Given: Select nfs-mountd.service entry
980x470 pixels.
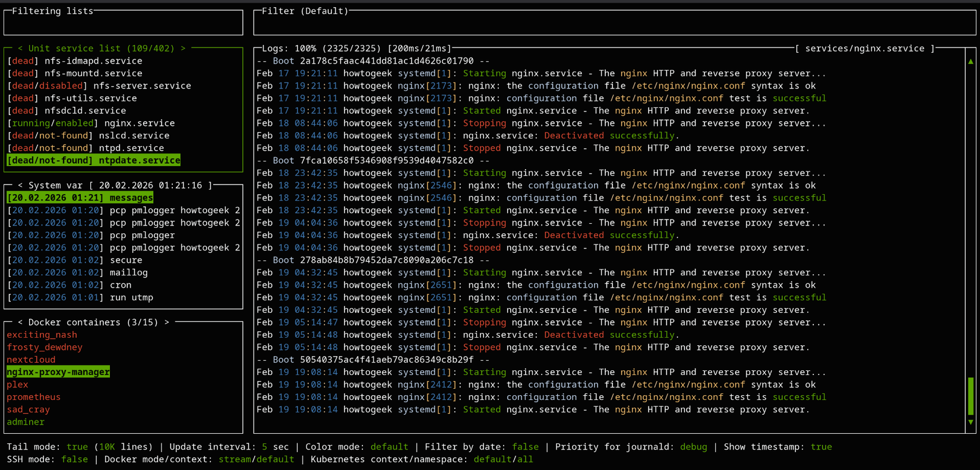Looking at the screenshot, I should pos(75,74).
